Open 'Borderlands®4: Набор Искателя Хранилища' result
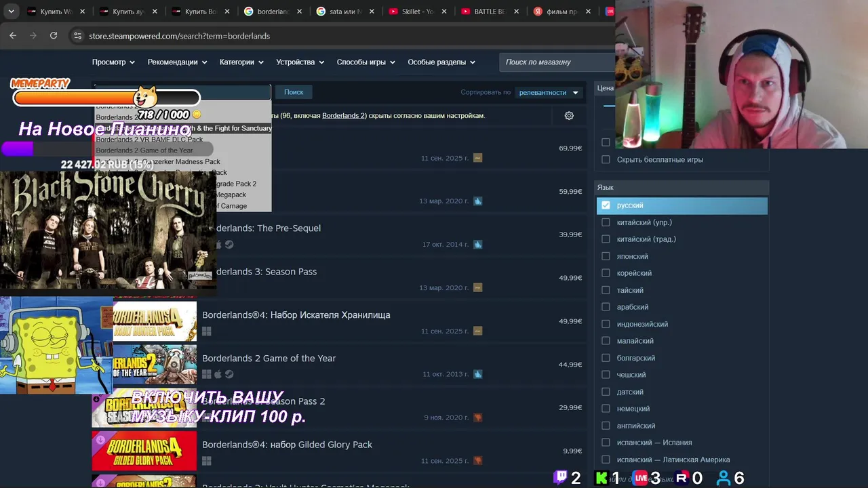Image resolution: width=868 pixels, height=488 pixels. [296, 315]
